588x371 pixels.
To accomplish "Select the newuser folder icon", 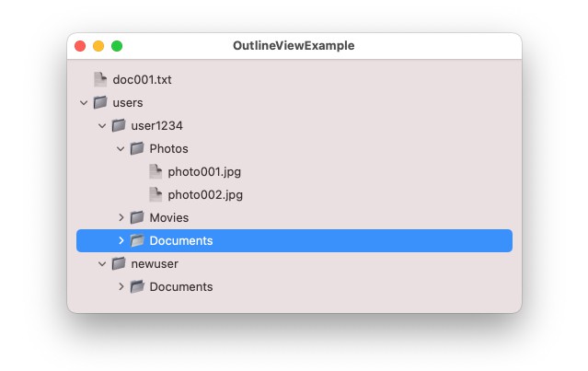I will click(119, 263).
